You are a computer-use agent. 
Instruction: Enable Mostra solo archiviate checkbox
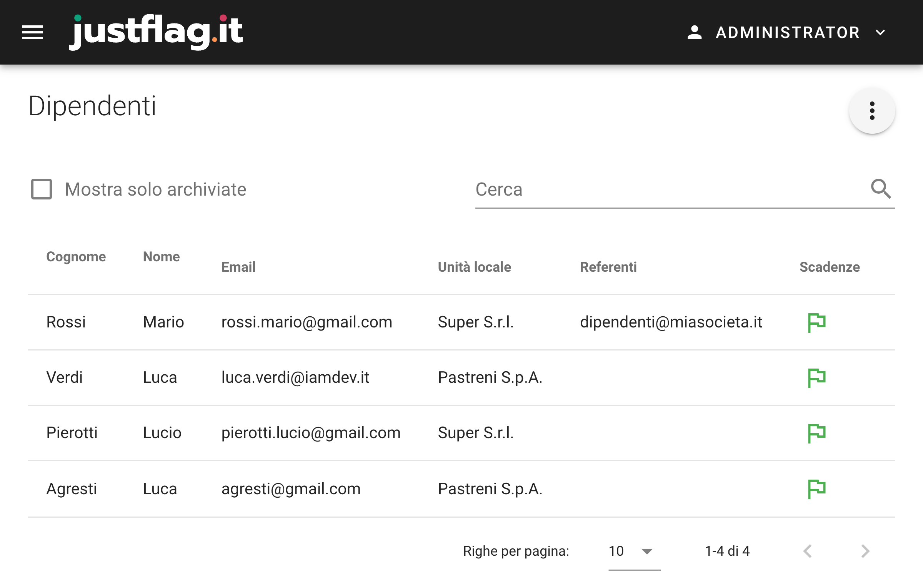42,189
